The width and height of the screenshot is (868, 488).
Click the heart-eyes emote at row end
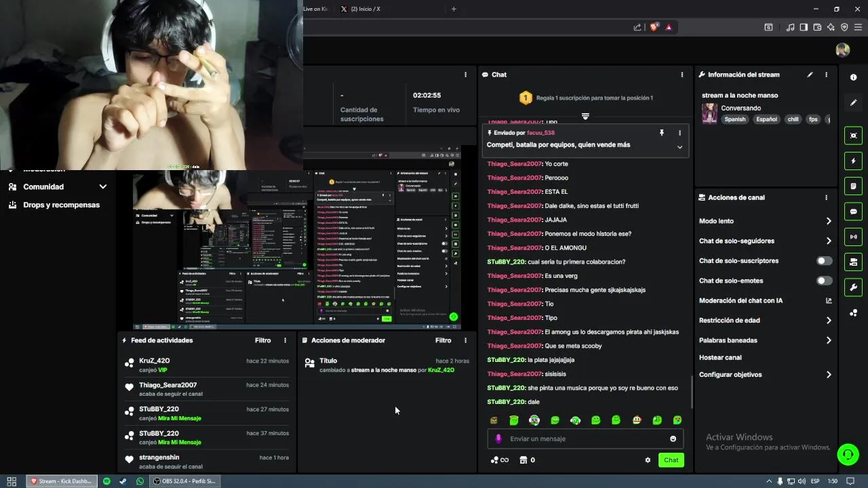pyautogui.click(x=677, y=420)
